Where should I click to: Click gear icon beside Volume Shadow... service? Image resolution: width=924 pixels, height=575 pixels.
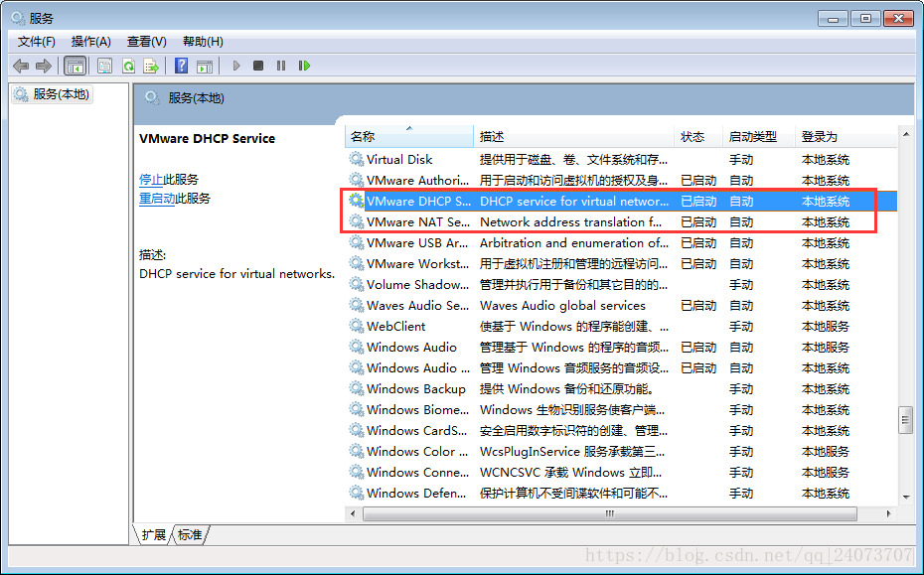pos(356,284)
